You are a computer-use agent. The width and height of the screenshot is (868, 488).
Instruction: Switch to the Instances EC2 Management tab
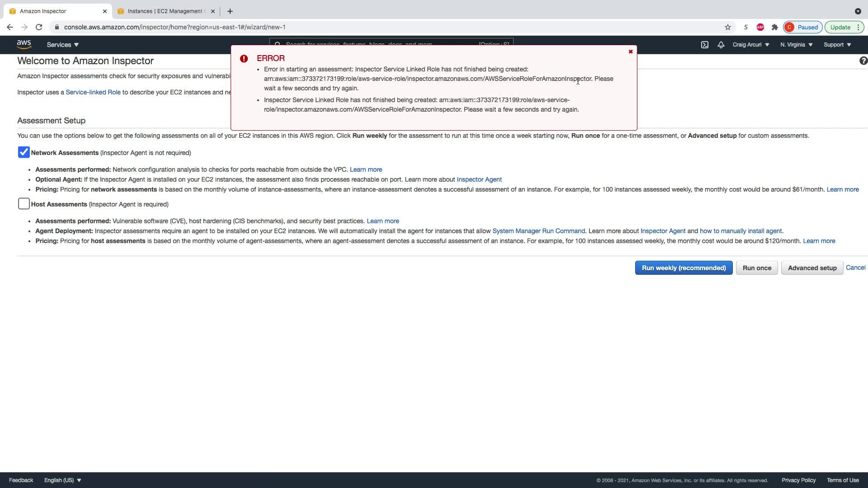[165, 11]
